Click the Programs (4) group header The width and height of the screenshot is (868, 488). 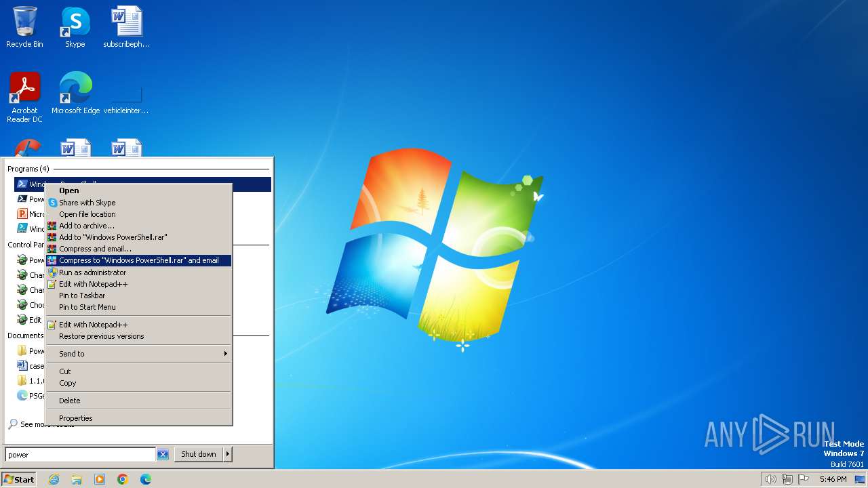point(28,169)
